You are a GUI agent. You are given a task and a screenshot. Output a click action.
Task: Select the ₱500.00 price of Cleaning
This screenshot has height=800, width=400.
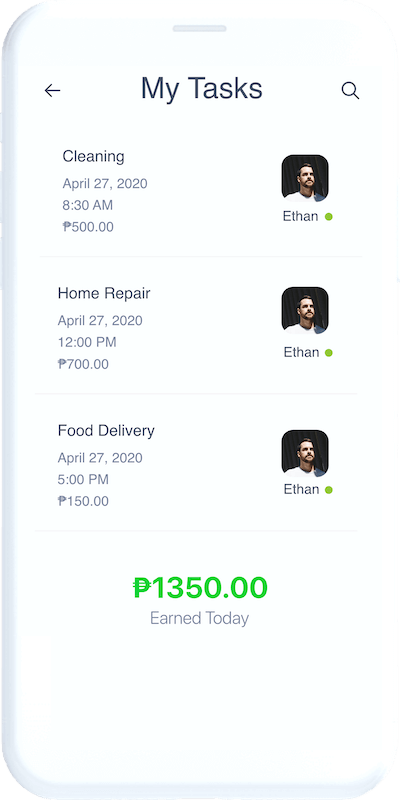pos(88,227)
